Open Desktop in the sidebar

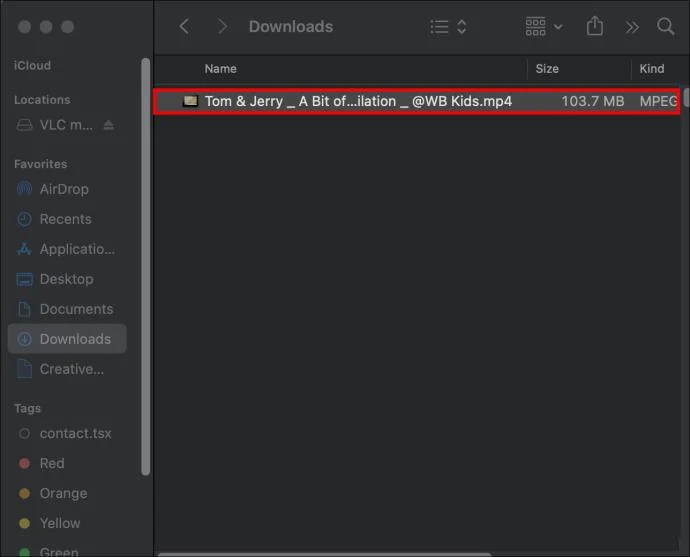tap(66, 279)
